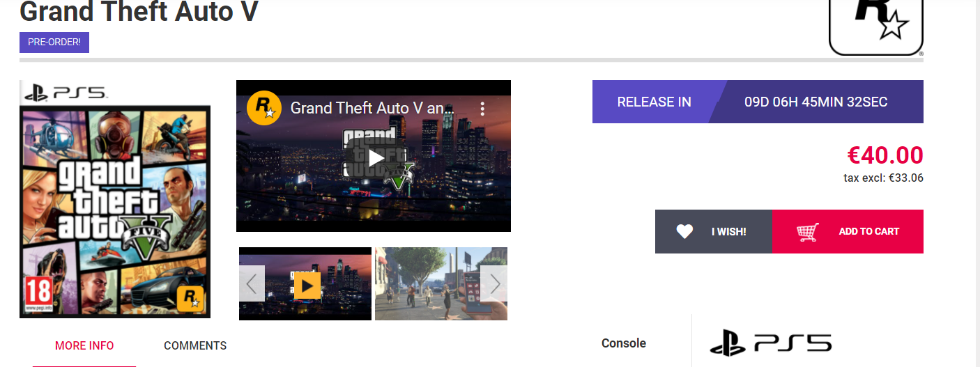Screen dimensions: 980x367
Task: Select the trailer thumbnail with play icon
Action: (305, 283)
